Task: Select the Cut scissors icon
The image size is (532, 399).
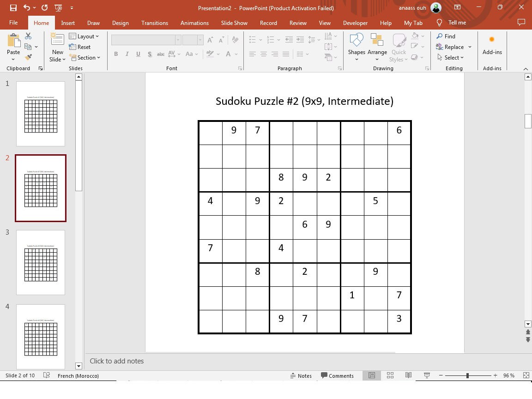Action: click(28, 36)
